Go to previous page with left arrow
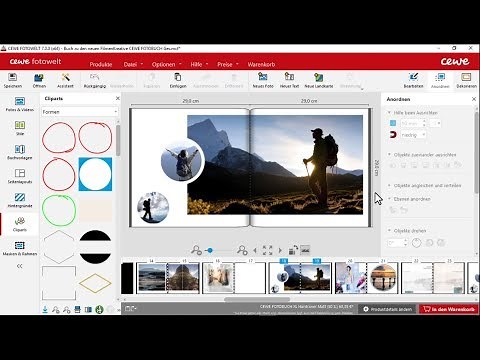This screenshot has height=360, width=480. click(255, 250)
